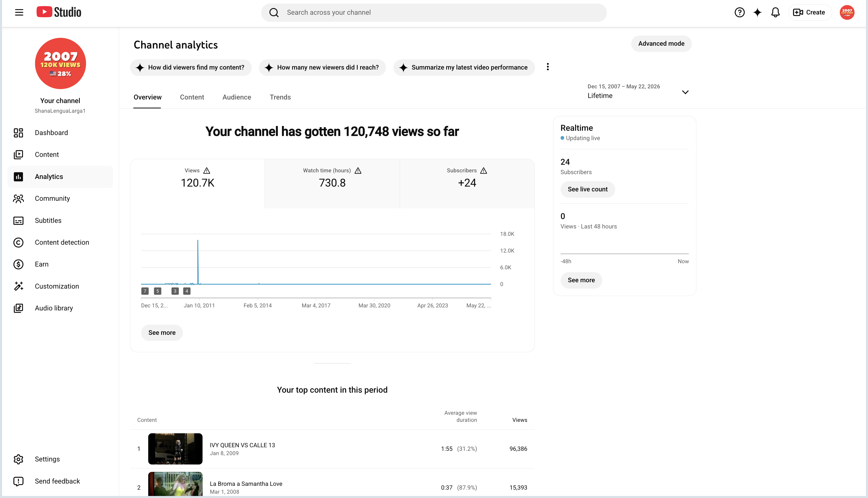Image resolution: width=868 pixels, height=498 pixels.
Task: Click the YouTube Studio logo
Action: 59,12
